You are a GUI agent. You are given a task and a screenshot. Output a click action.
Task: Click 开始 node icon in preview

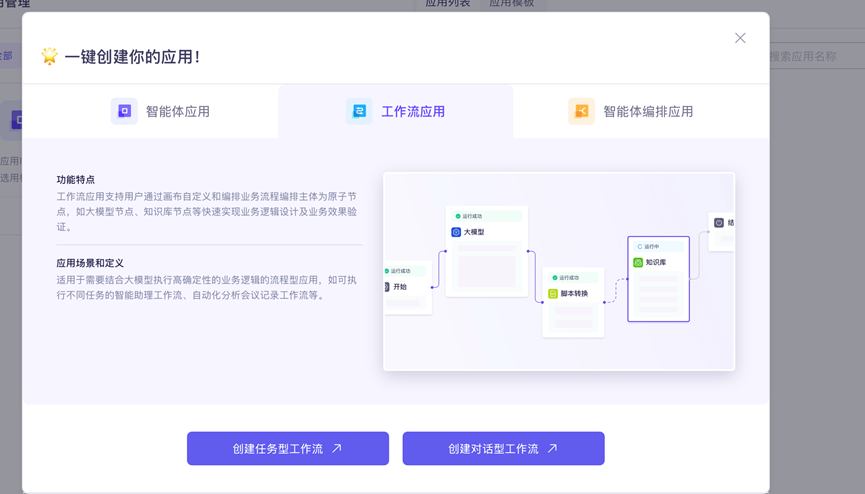coord(387,287)
